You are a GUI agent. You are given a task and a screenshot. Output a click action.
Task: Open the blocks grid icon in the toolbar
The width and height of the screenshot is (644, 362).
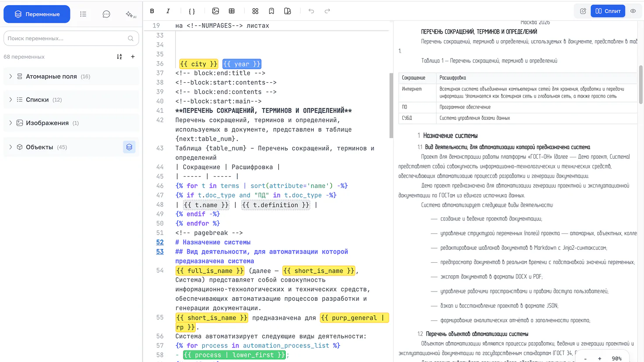point(256,11)
